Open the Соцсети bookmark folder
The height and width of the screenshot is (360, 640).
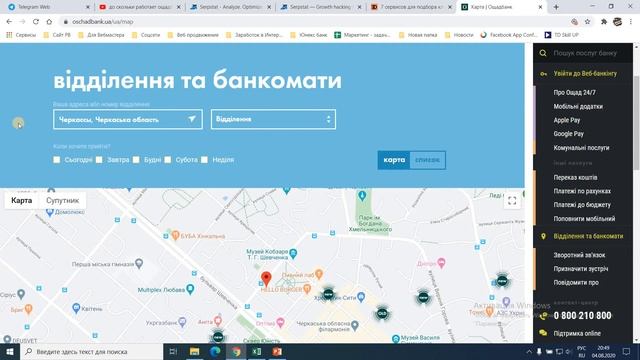pyautogui.click(x=146, y=35)
